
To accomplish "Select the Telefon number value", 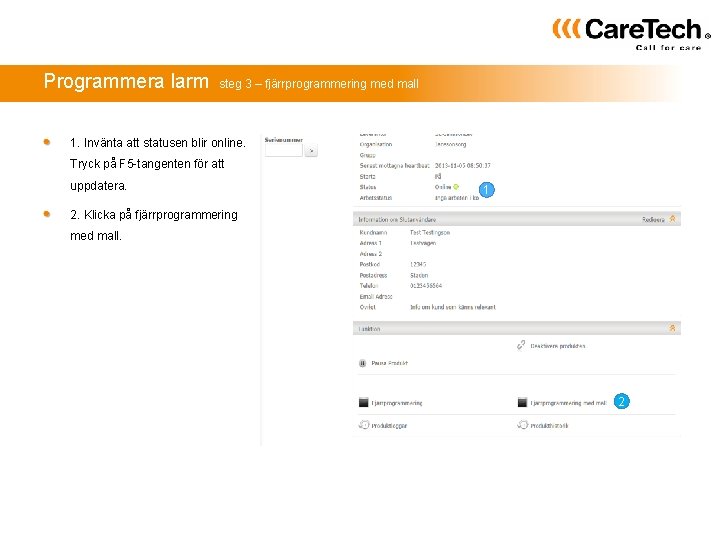I will click(x=426, y=286).
